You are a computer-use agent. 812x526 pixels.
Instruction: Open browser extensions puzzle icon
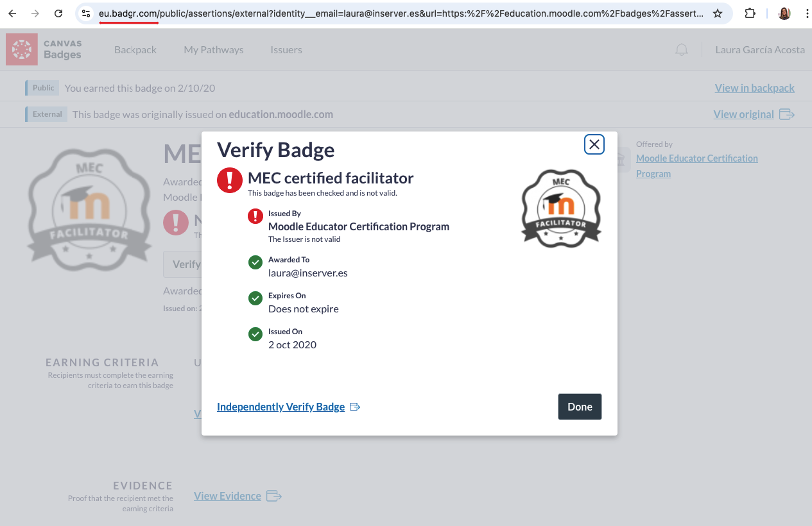coord(750,13)
